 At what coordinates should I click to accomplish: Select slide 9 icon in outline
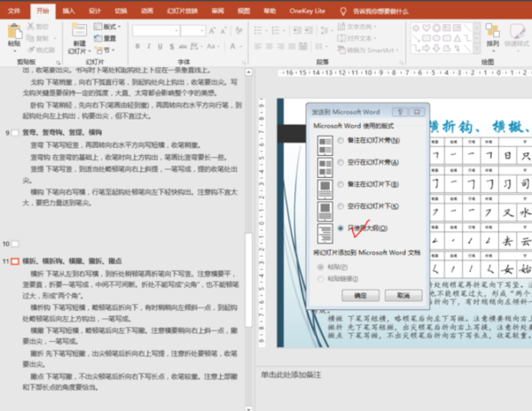pyautogui.click(x=15, y=133)
